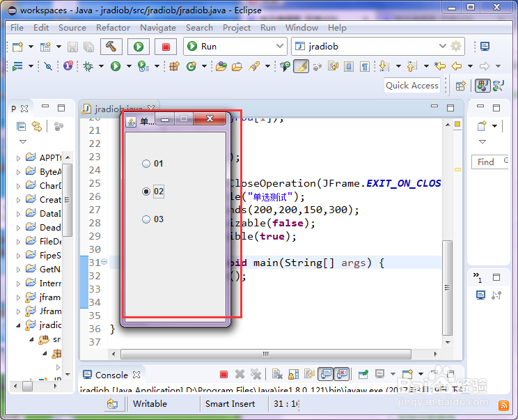Click the Save All icon

[x=88, y=47]
